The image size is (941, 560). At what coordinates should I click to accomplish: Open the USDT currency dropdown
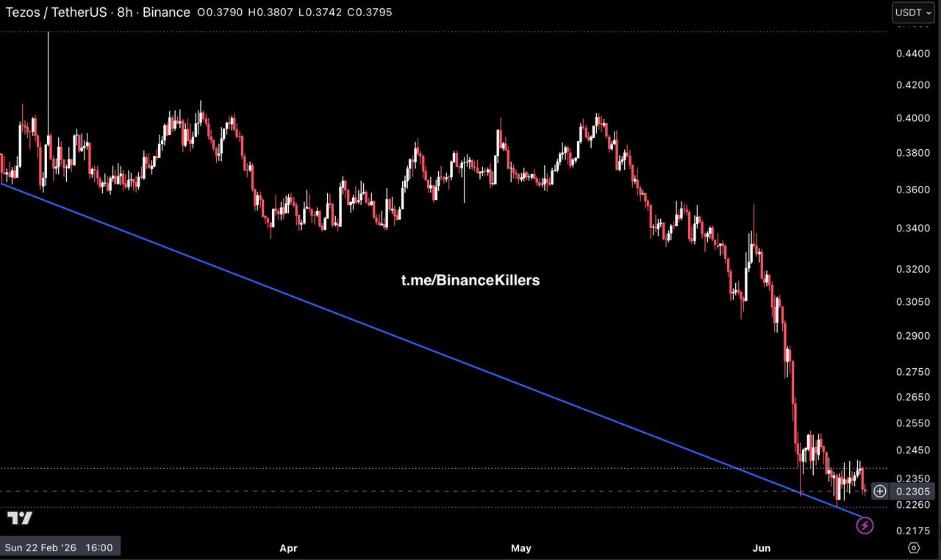[914, 12]
